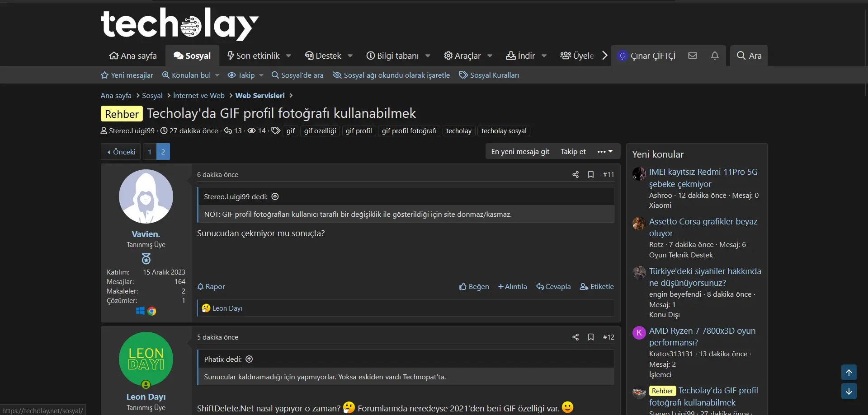Click Web Servisleri breadcrumb

pos(260,95)
